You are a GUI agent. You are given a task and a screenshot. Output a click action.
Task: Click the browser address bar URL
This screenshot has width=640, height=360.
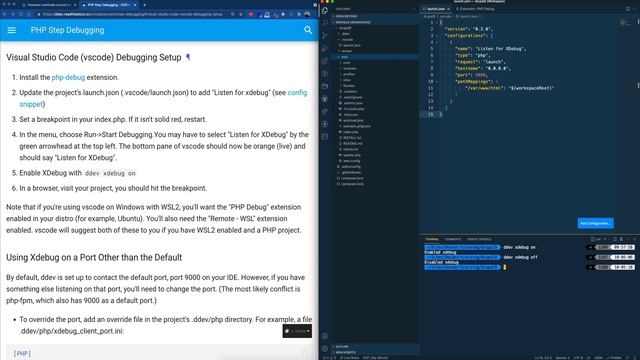pyautogui.click(x=133, y=14)
